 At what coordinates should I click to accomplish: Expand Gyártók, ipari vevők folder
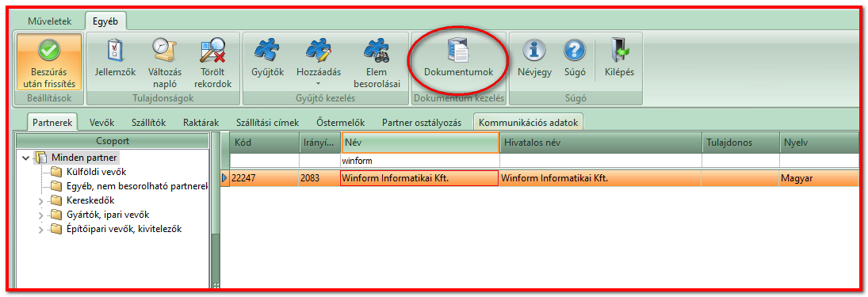(40, 215)
